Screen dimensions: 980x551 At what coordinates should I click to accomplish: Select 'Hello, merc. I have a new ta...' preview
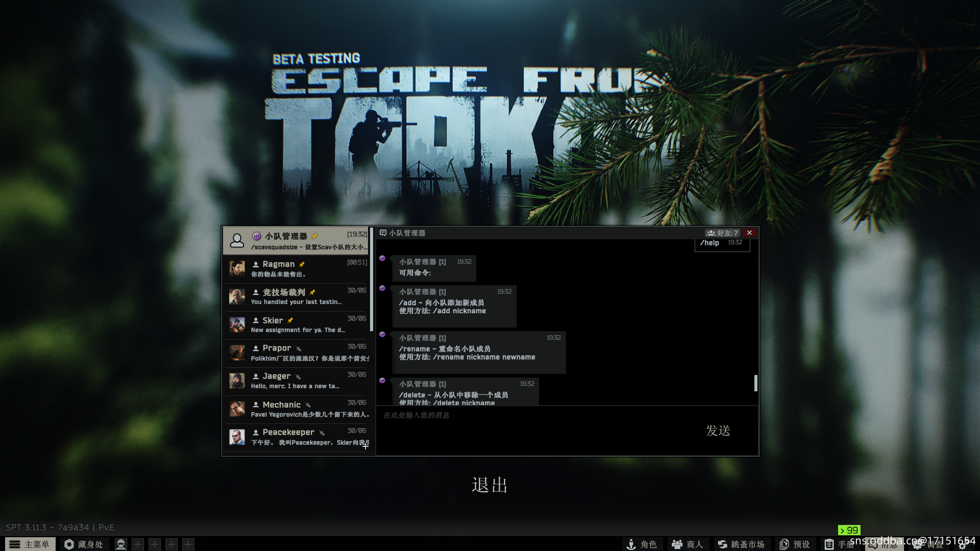coord(295,386)
